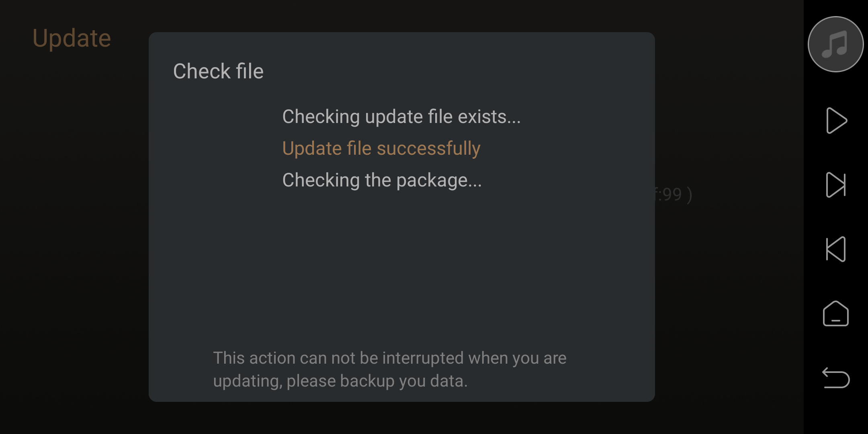The width and height of the screenshot is (868, 434).
Task: Click "Checking the package..." status line
Action: [382, 180]
